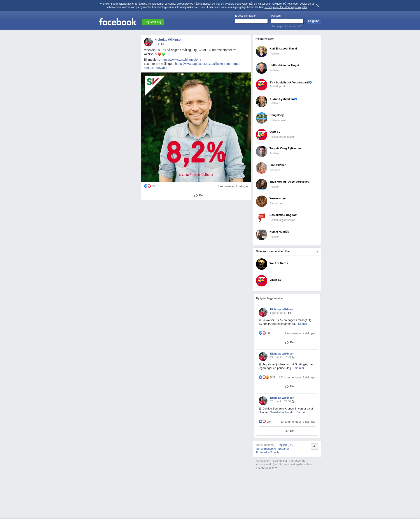Open Viken SV page icon

click(x=262, y=281)
